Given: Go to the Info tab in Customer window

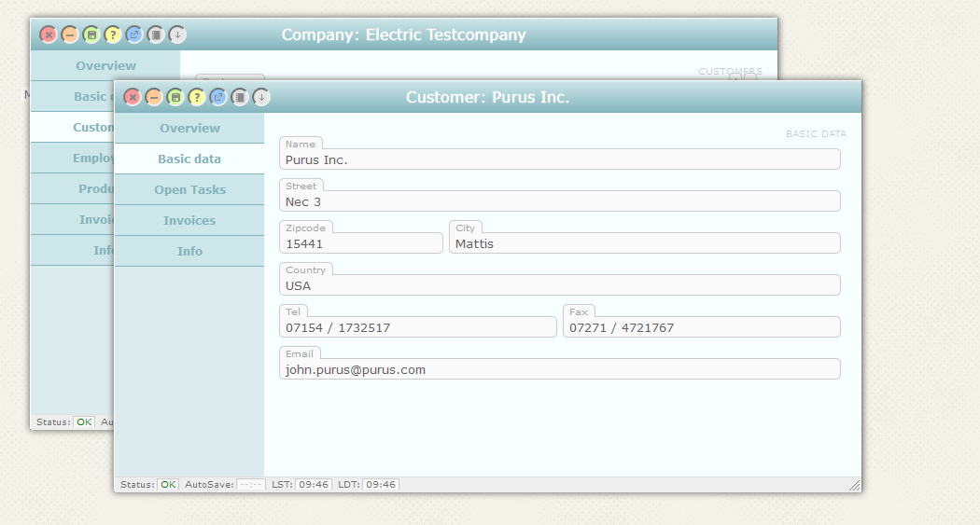Looking at the screenshot, I should point(189,251).
